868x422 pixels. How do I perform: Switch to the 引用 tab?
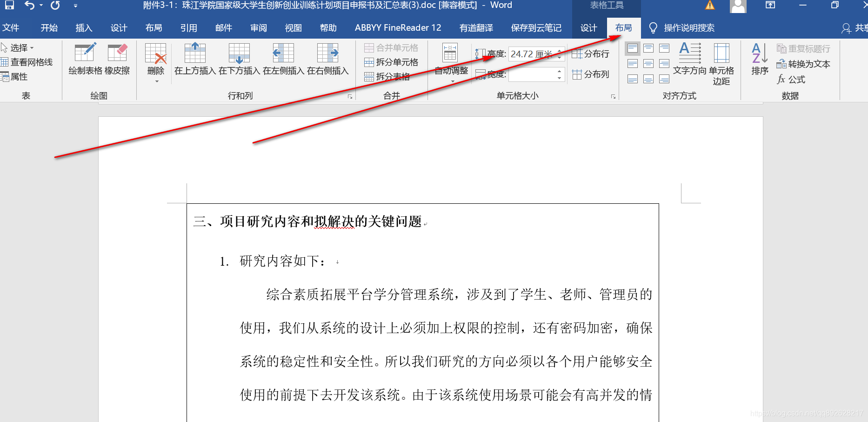(188, 28)
